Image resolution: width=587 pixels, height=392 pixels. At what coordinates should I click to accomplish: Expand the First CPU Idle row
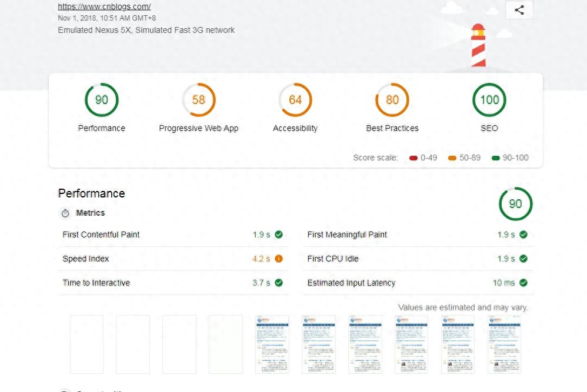333,259
